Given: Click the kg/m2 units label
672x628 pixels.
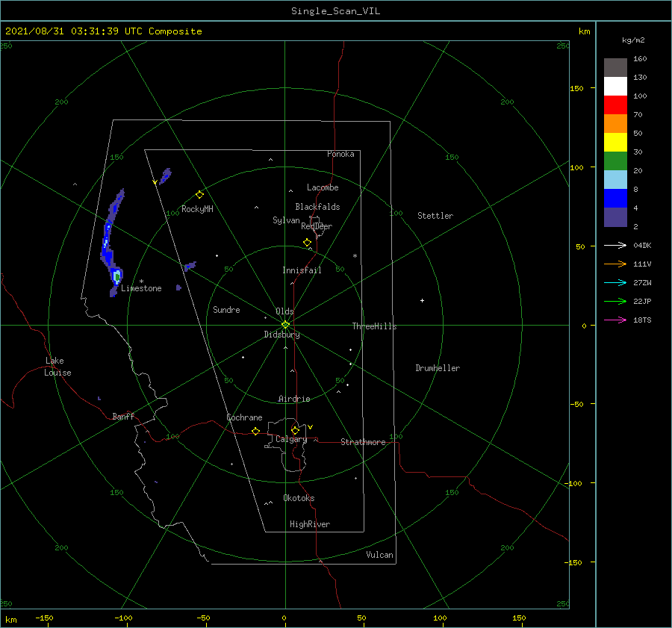Looking at the screenshot, I should [x=633, y=40].
